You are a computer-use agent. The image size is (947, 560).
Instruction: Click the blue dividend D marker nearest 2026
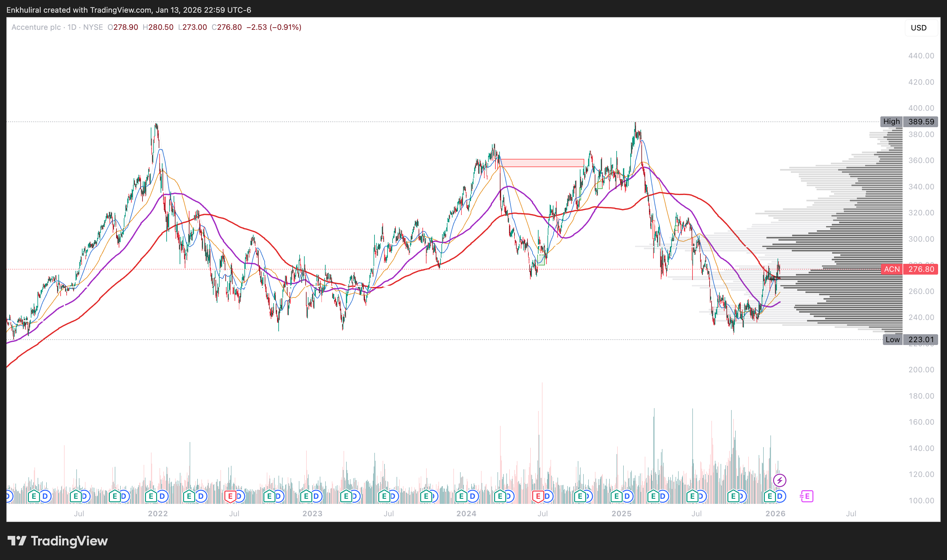[x=780, y=496]
